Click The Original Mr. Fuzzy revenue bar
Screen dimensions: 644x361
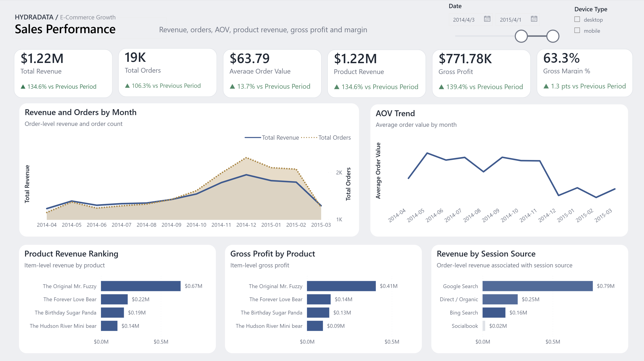141,286
